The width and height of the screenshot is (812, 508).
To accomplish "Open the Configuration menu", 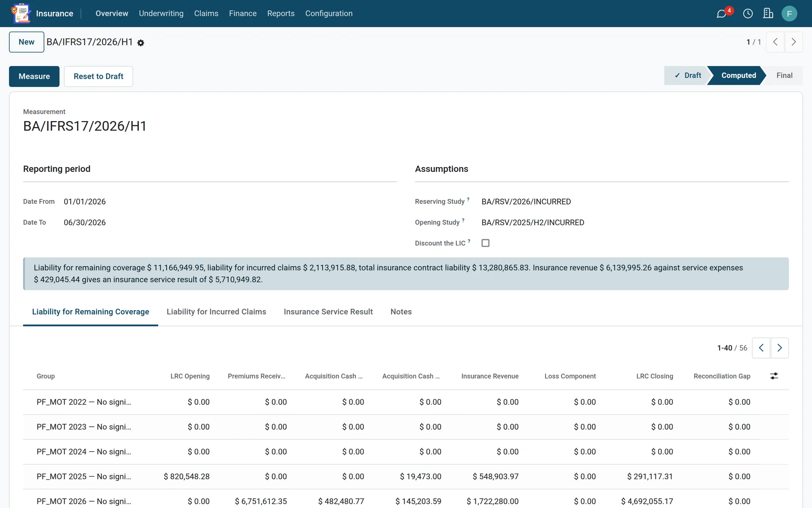I will tap(329, 14).
